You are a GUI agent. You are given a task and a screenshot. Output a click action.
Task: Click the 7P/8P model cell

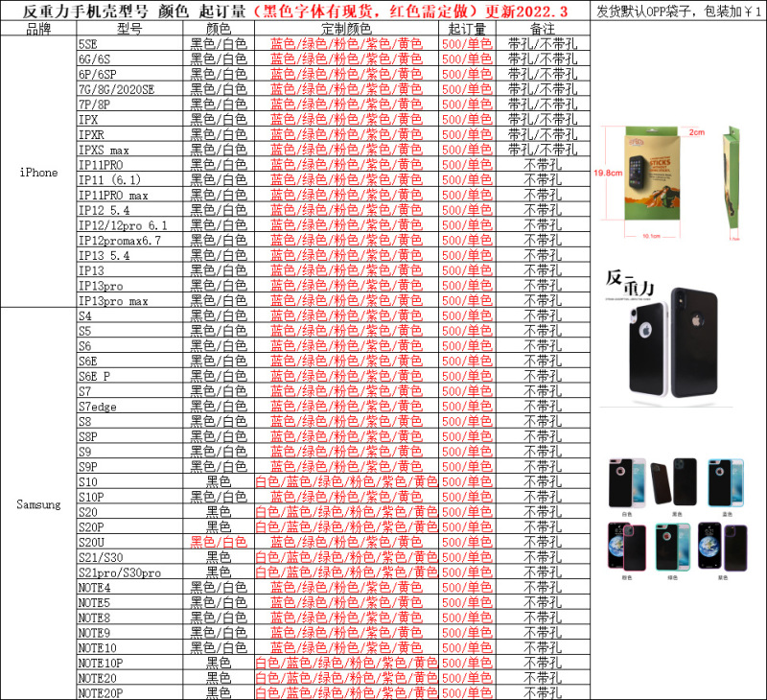coord(129,105)
